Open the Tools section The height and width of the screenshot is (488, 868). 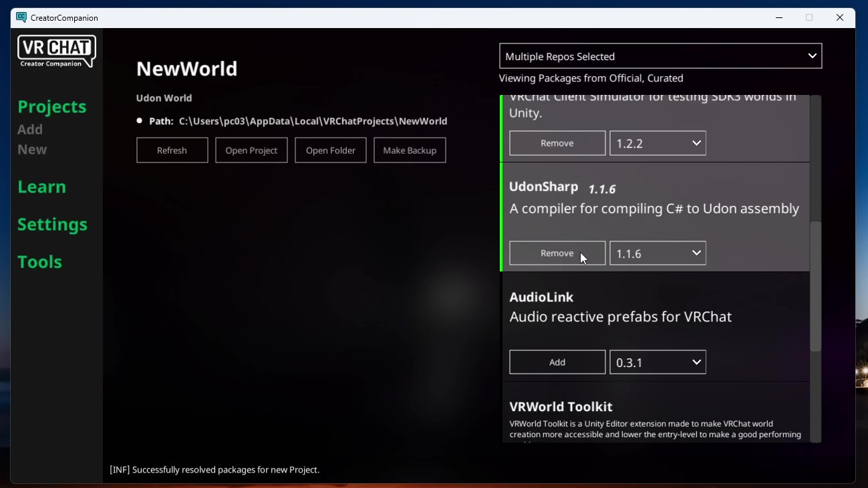[x=39, y=262]
